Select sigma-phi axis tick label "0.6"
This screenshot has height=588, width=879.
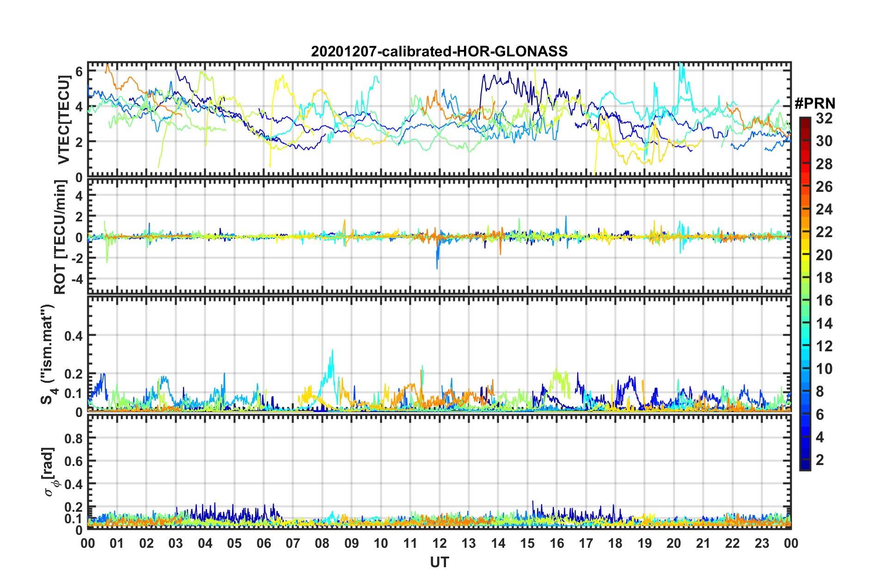point(74,461)
